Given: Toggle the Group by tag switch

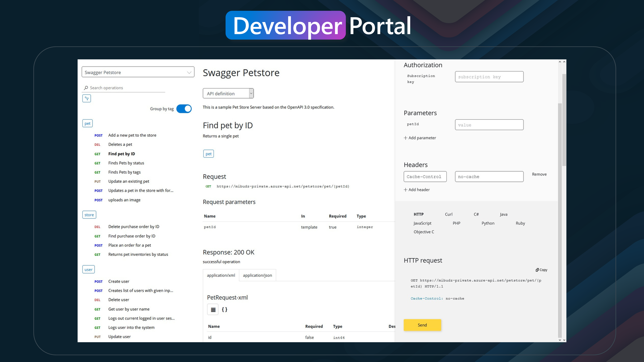Looking at the screenshot, I should click(184, 109).
